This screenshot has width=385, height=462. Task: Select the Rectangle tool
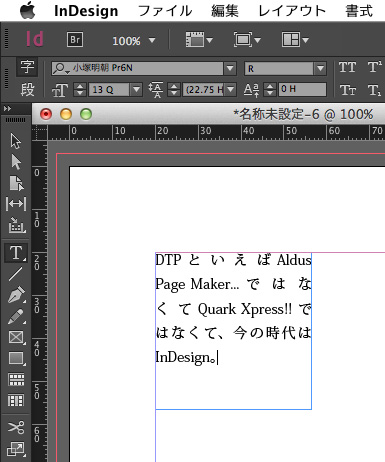point(16,359)
